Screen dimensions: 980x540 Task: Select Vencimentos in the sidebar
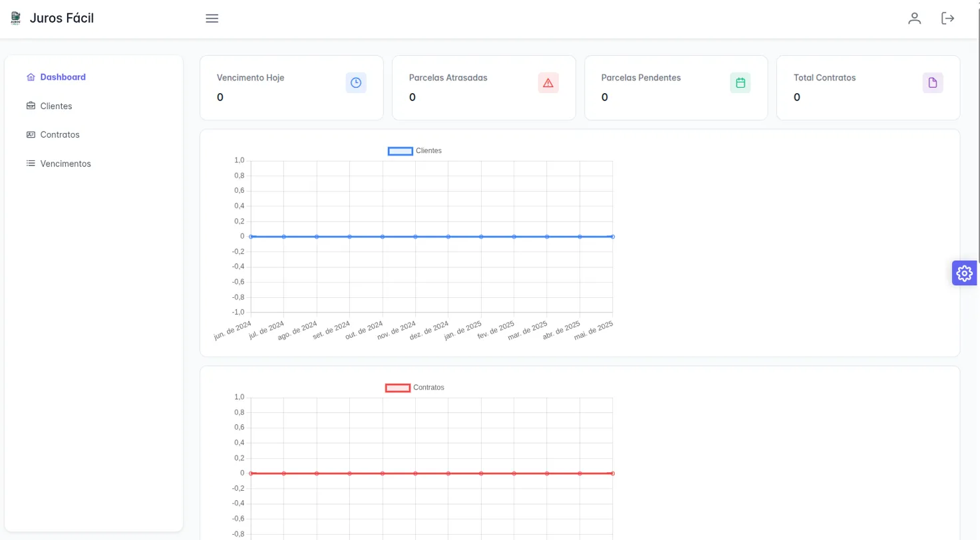65,164
